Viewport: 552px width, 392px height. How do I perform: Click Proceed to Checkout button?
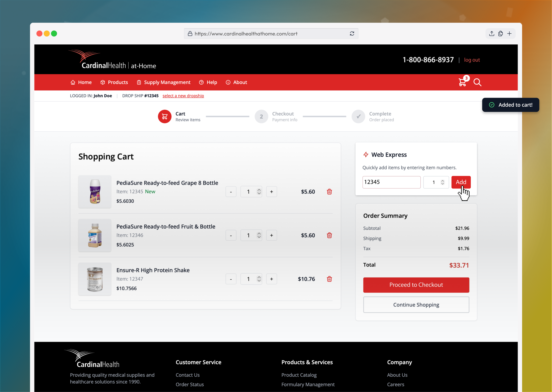point(416,285)
